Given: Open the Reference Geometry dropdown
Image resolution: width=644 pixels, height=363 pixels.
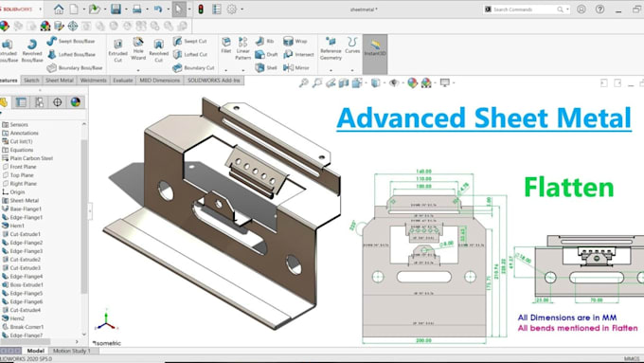Looking at the screenshot, I should [x=331, y=70].
